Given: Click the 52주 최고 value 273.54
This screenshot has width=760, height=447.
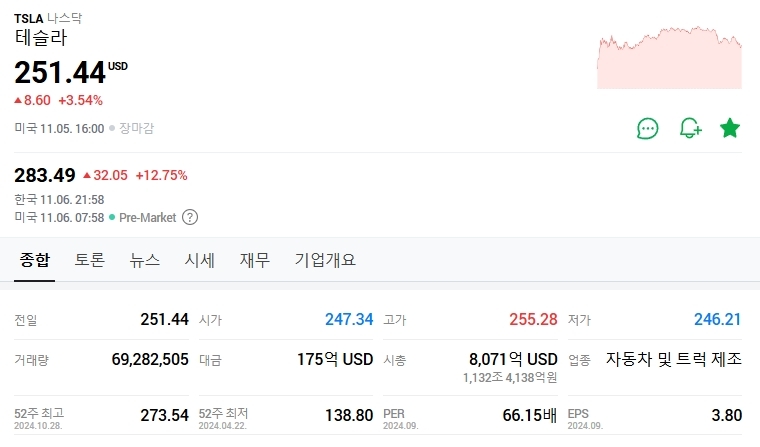Looking at the screenshot, I should [164, 415].
